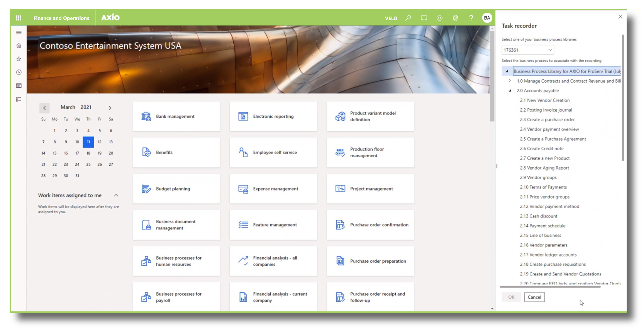Expand the hamburger navigation menu
The image size is (644, 328).
(19, 32)
